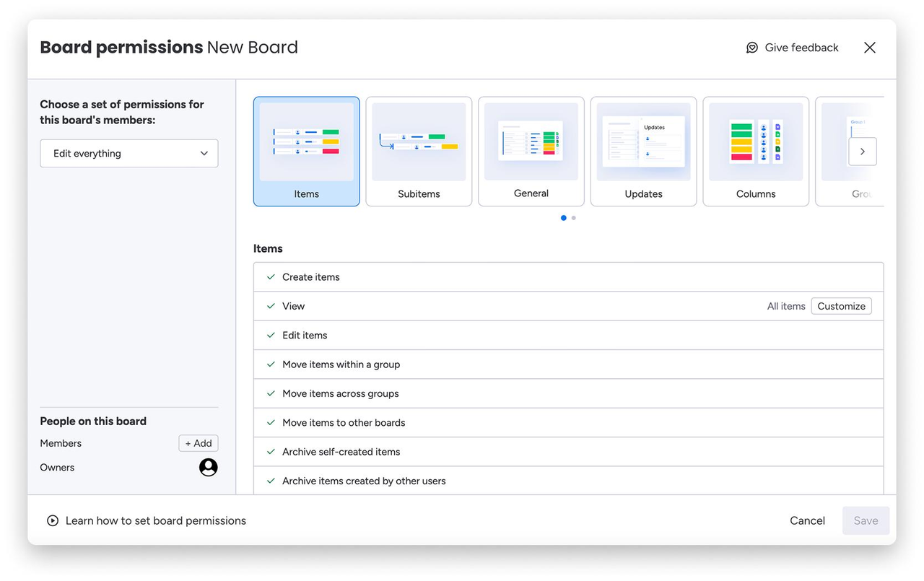Click the Give feedback text
Viewport: 924px width, 581px height.
tap(802, 48)
